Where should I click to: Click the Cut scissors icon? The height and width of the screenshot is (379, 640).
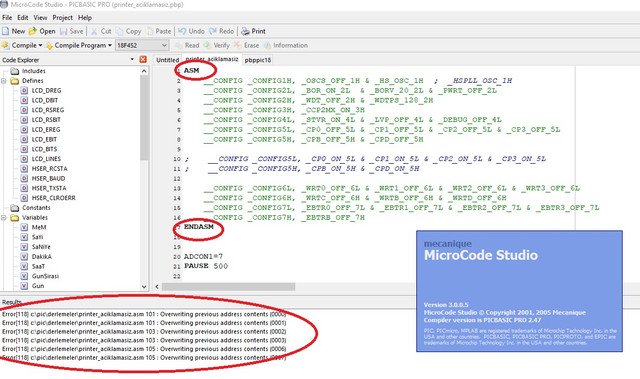coord(94,31)
